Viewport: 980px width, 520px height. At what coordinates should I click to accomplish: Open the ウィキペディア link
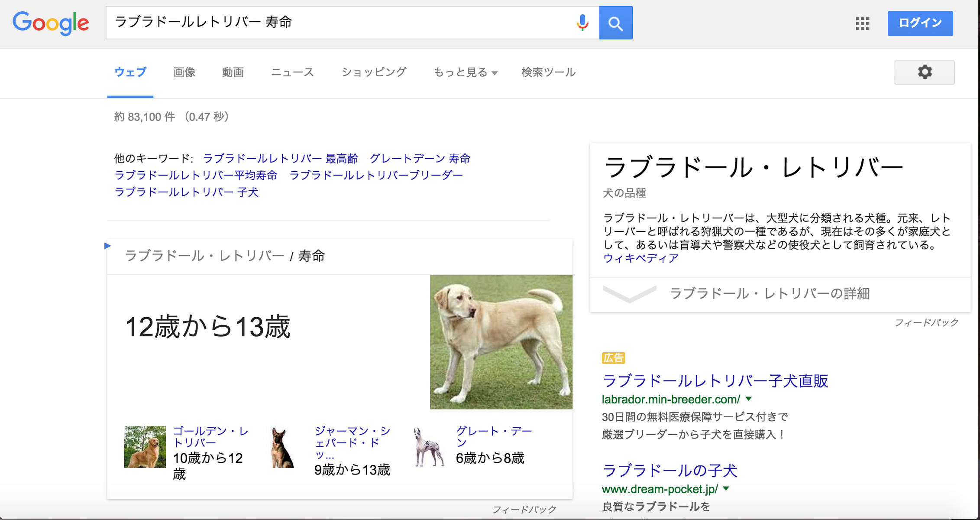point(640,258)
